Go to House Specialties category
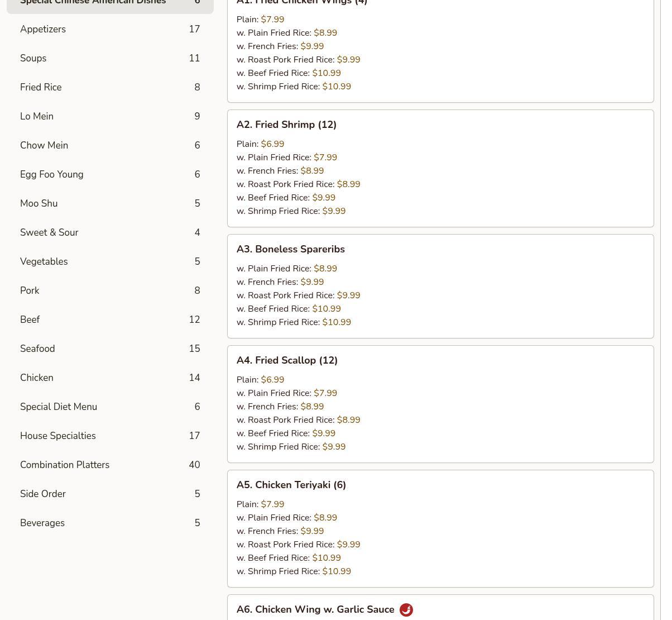 pyautogui.click(x=110, y=436)
